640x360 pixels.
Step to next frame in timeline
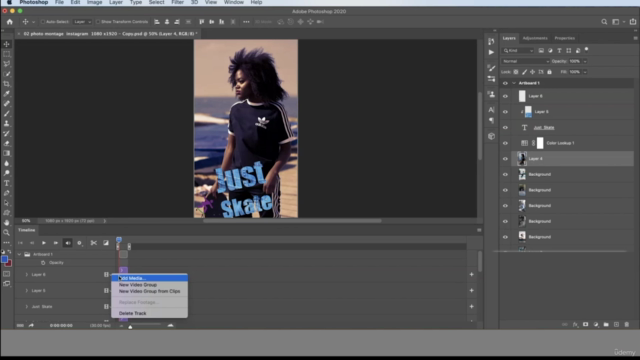(x=56, y=243)
